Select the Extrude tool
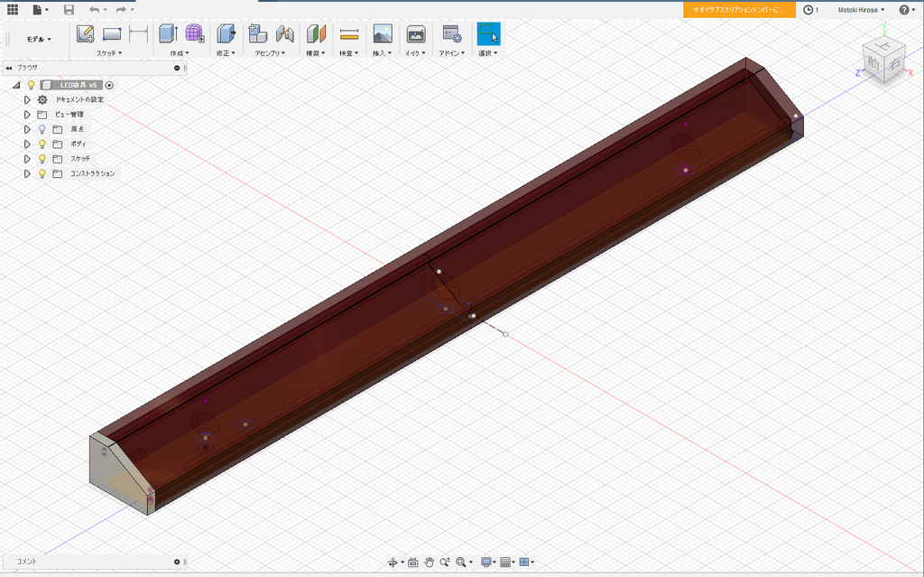The height and width of the screenshot is (577, 924). click(169, 33)
